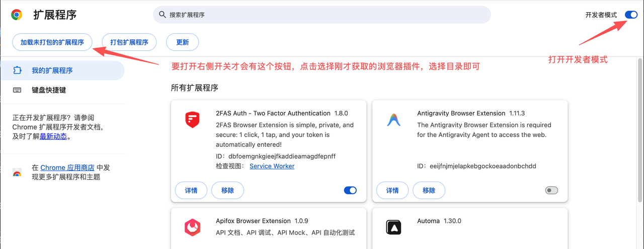Click the Apifox Browser Extension icon
The height and width of the screenshot is (249, 644).
click(x=192, y=228)
